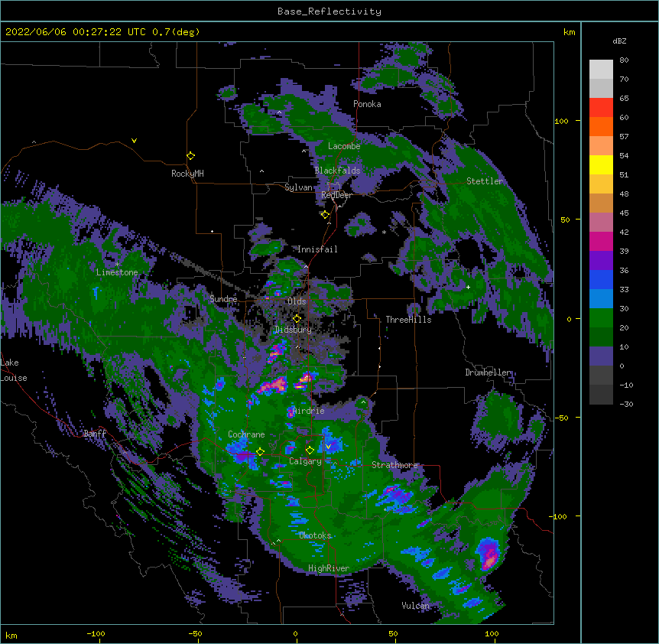Select the Blackfalds city label
659x644 pixels.
tap(337, 171)
